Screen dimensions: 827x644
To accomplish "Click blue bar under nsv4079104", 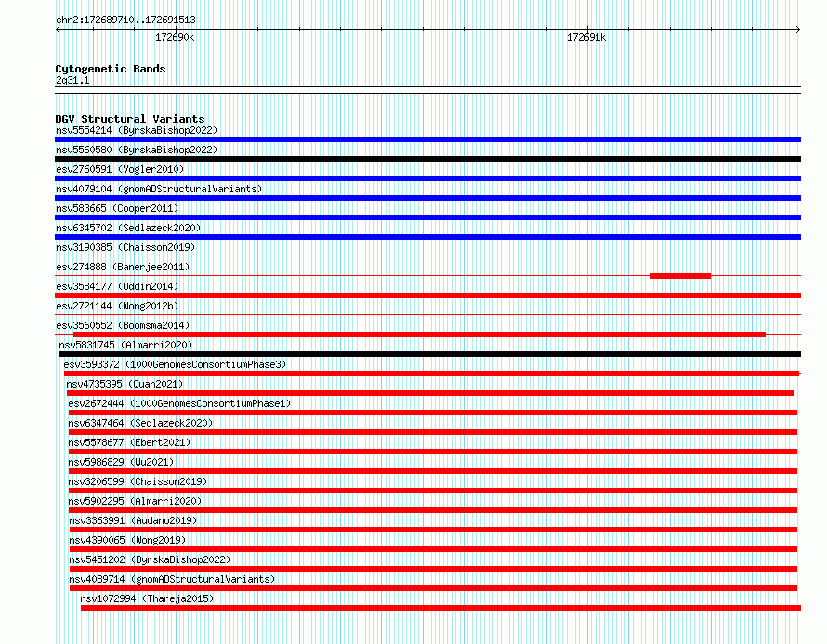I will 427,198.
